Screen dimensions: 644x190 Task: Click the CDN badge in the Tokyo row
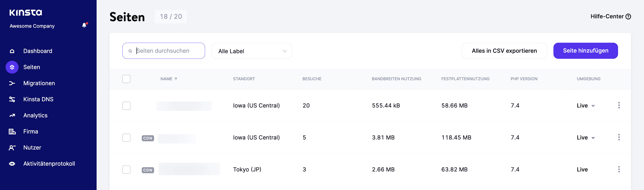click(148, 170)
